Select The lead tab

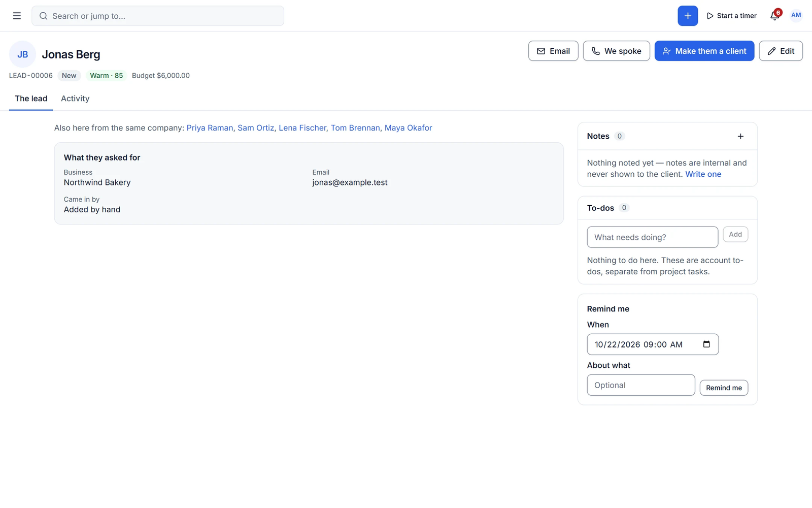pos(31,99)
